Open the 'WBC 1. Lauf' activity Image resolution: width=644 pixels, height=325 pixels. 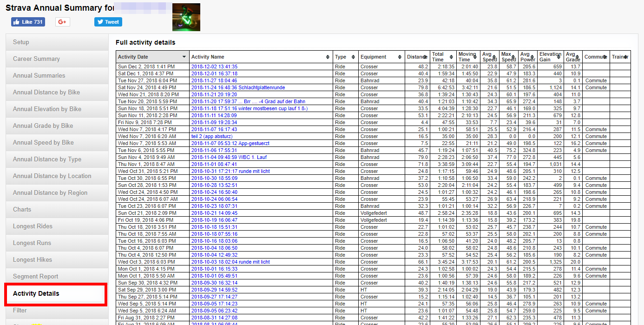pyautogui.click(x=230, y=157)
